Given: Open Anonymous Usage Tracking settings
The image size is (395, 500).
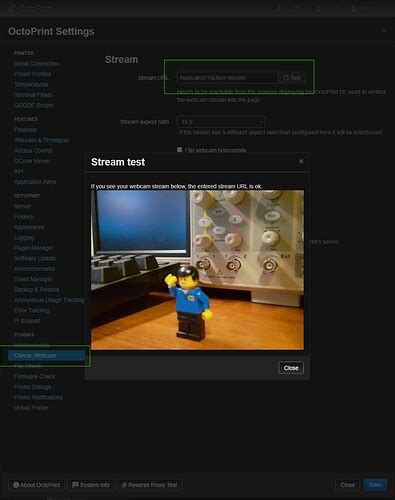Looking at the screenshot, I should 49,300.
